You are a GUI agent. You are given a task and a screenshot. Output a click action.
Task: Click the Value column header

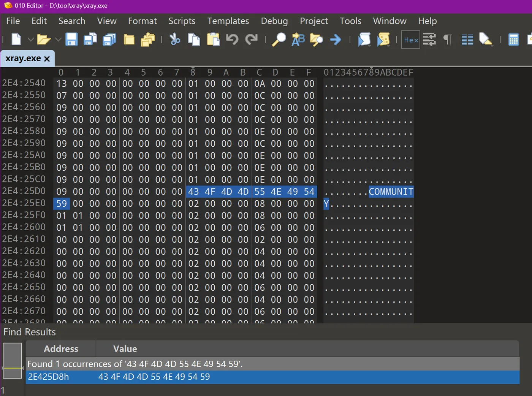125,348
